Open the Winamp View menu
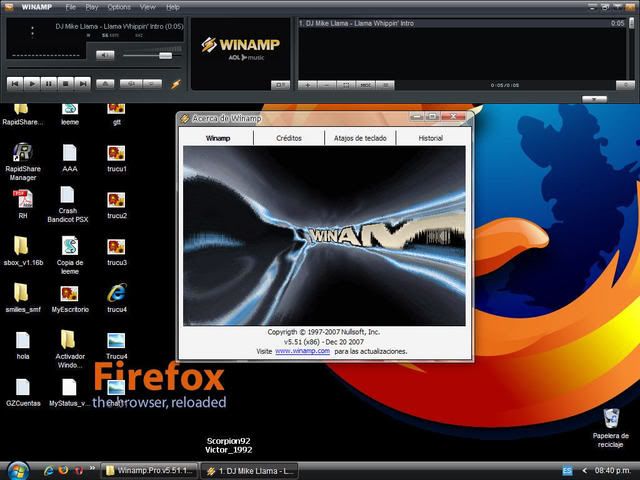The image size is (640, 480). coord(147,7)
